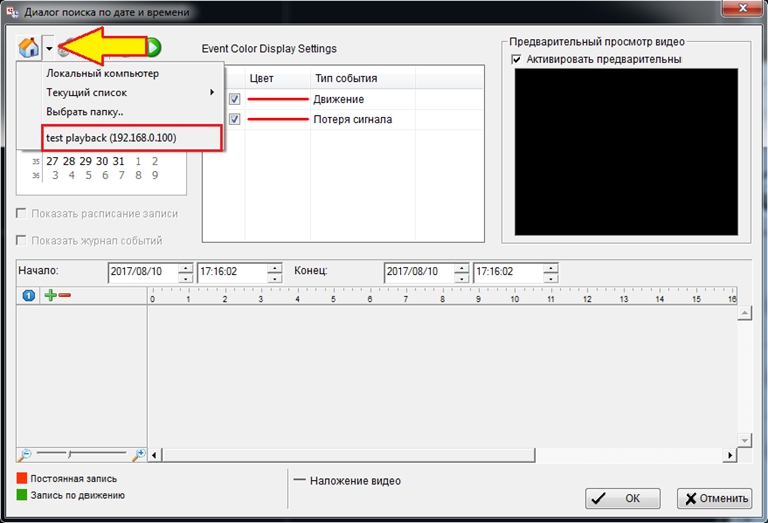This screenshot has height=523, width=768.
Task: Uncheck the Потеря сигнала event checkbox
Action: click(234, 120)
